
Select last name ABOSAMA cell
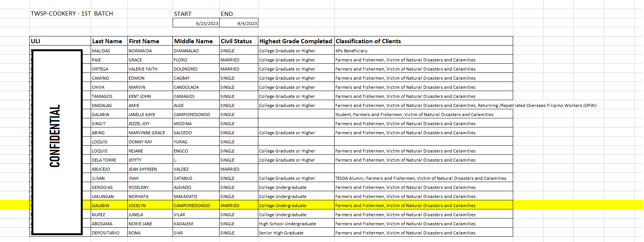pyautogui.click(x=109, y=223)
